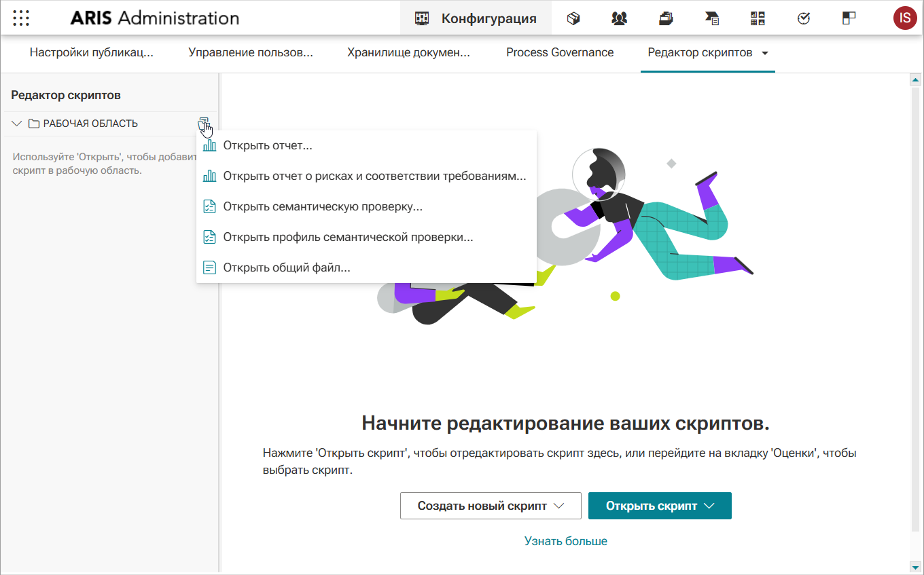This screenshot has height=575, width=924.
Task: Open the user management people icon
Action: point(619,18)
